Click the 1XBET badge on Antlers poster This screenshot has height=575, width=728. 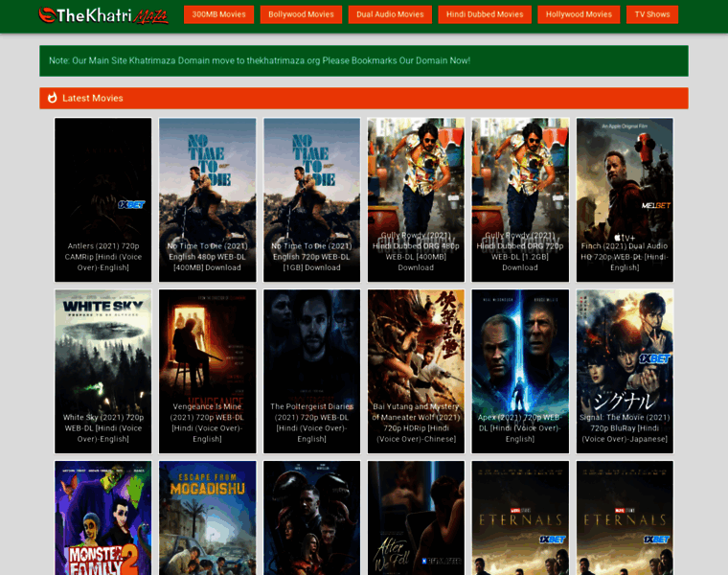click(131, 204)
